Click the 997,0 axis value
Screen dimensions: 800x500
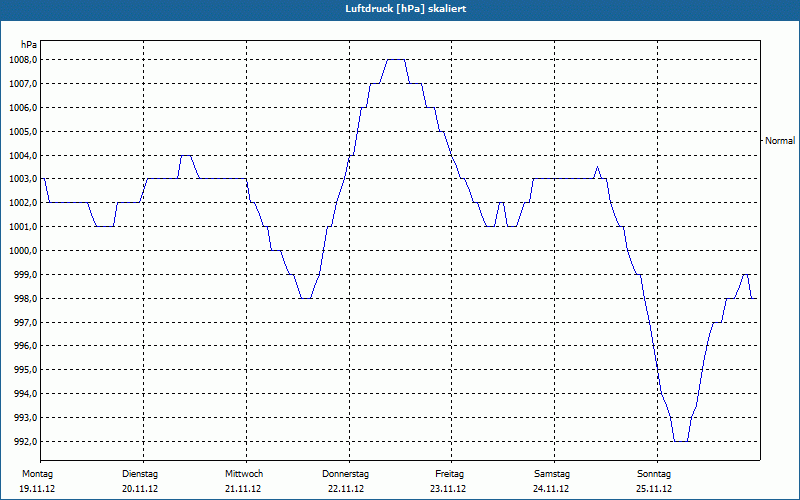tap(25, 322)
